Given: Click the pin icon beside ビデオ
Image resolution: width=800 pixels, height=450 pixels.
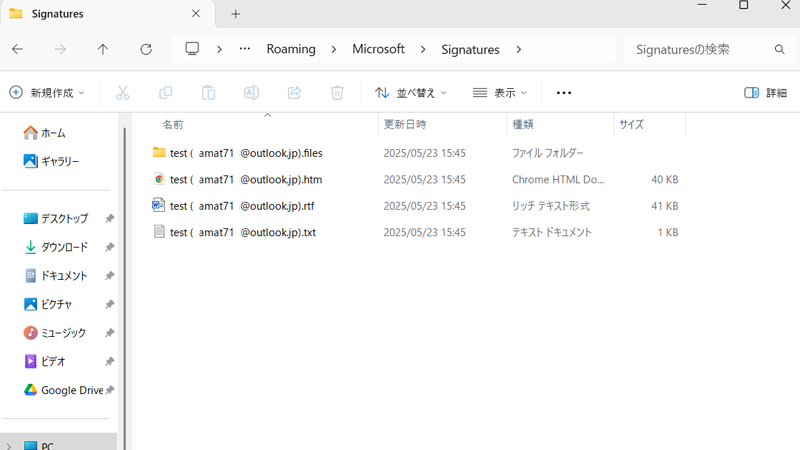Looking at the screenshot, I should [109, 362].
